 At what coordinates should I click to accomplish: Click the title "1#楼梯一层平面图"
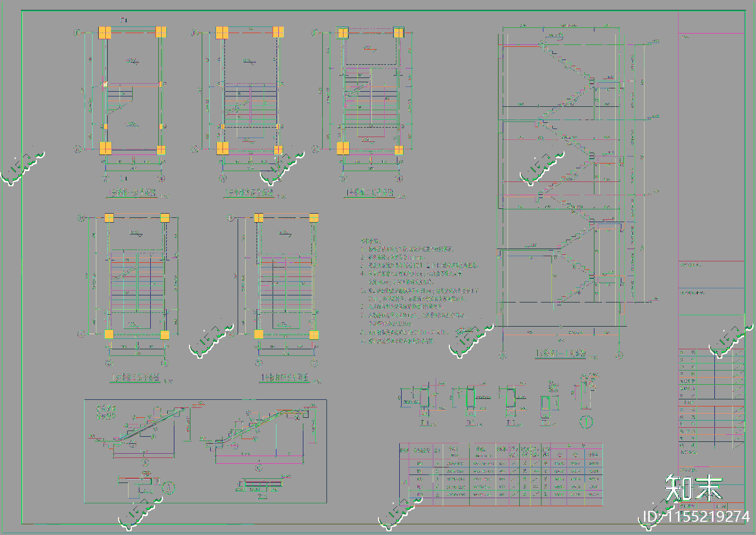pyautogui.click(x=132, y=193)
